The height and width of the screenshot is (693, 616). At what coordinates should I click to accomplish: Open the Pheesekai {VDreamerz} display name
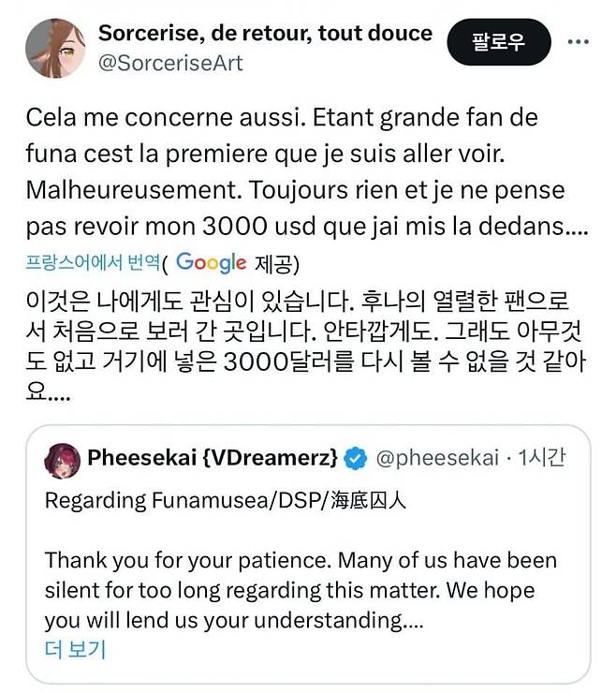pos(213,459)
